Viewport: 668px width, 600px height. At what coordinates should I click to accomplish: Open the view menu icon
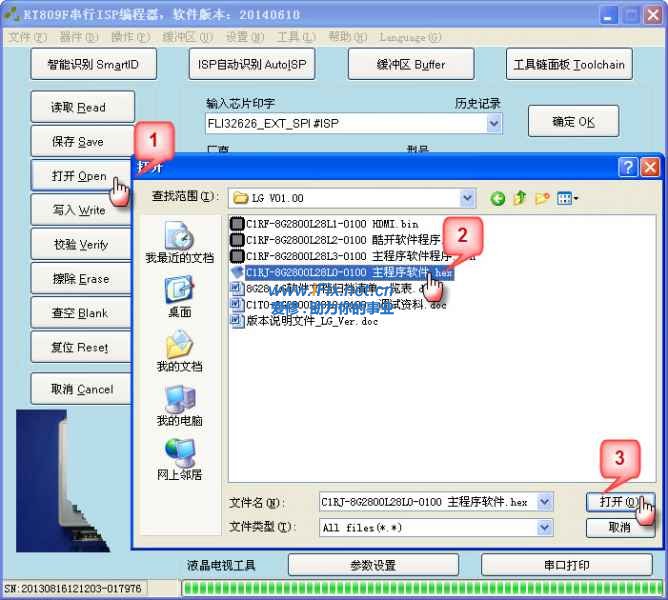[x=568, y=198]
